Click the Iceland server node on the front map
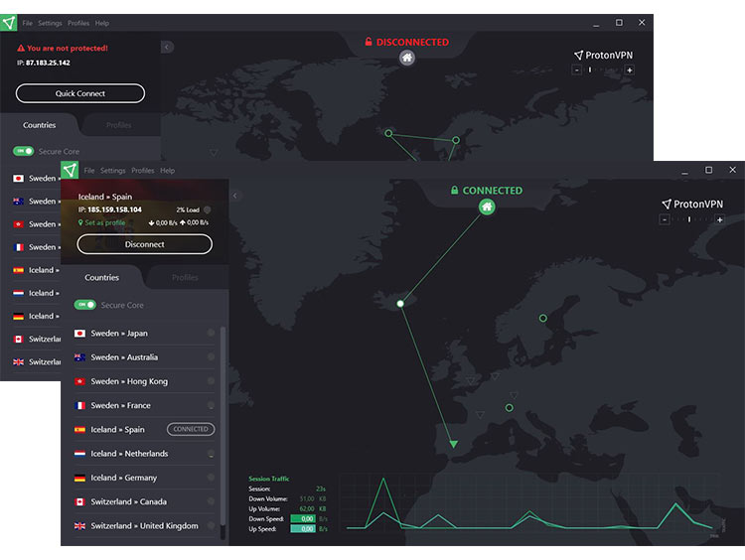Screen dimensions: 745x560 pyautogui.click(x=400, y=303)
